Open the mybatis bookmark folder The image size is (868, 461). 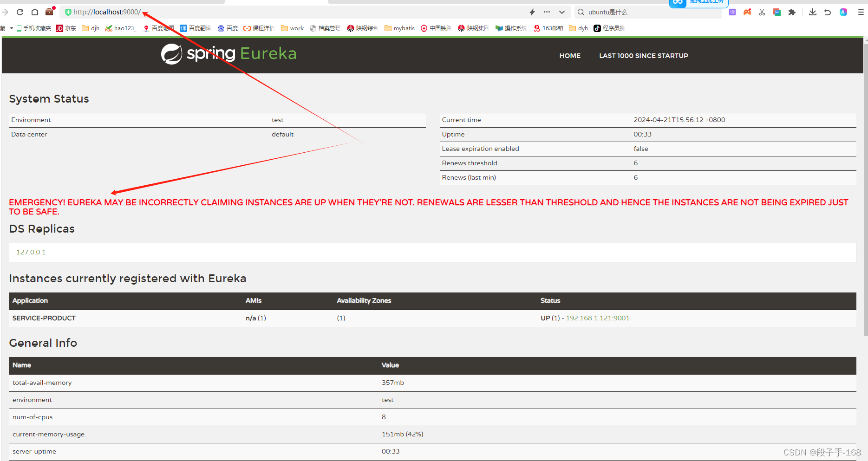399,28
